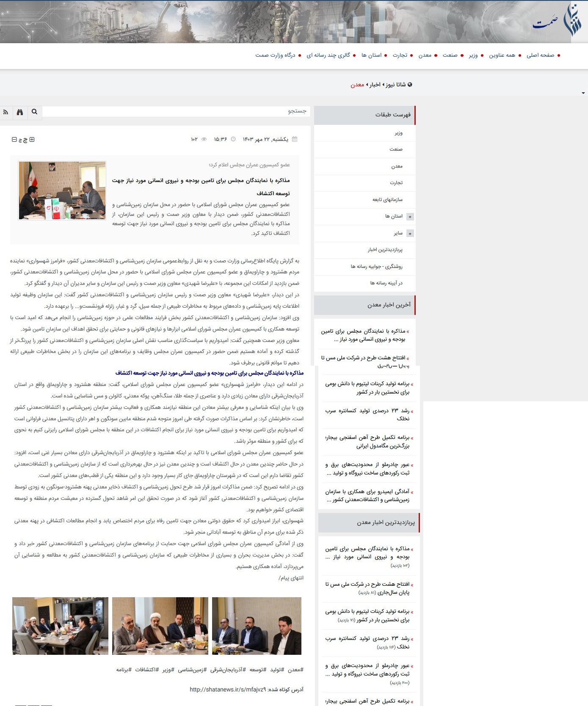Click the calendar icon beside article date

[x=295, y=139]
